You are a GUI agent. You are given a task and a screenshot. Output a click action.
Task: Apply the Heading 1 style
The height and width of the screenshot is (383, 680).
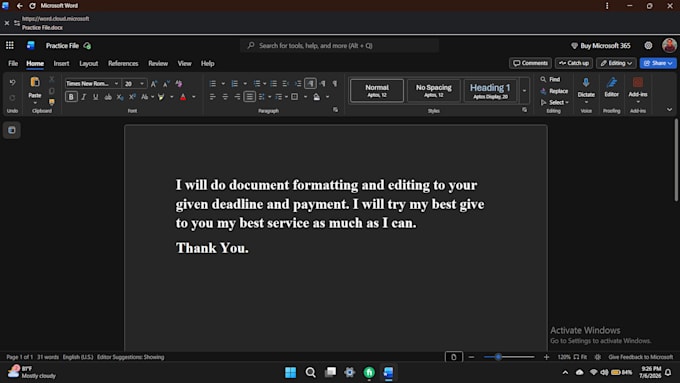(490, 90)
